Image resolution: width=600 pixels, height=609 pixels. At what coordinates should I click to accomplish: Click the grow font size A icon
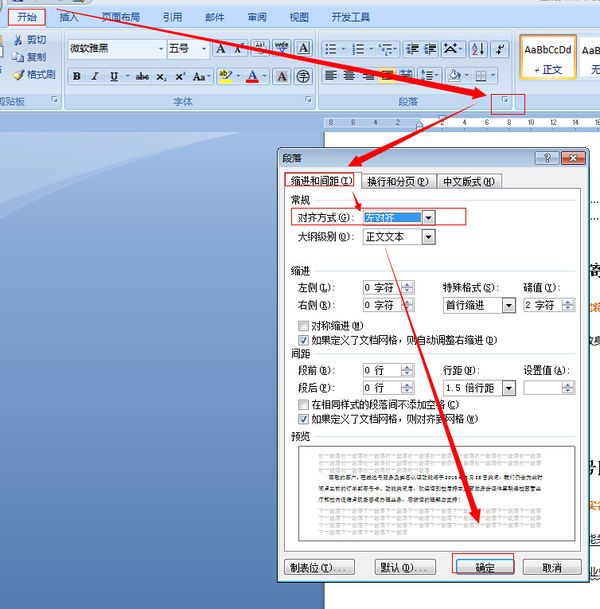[x=221, y=49]
